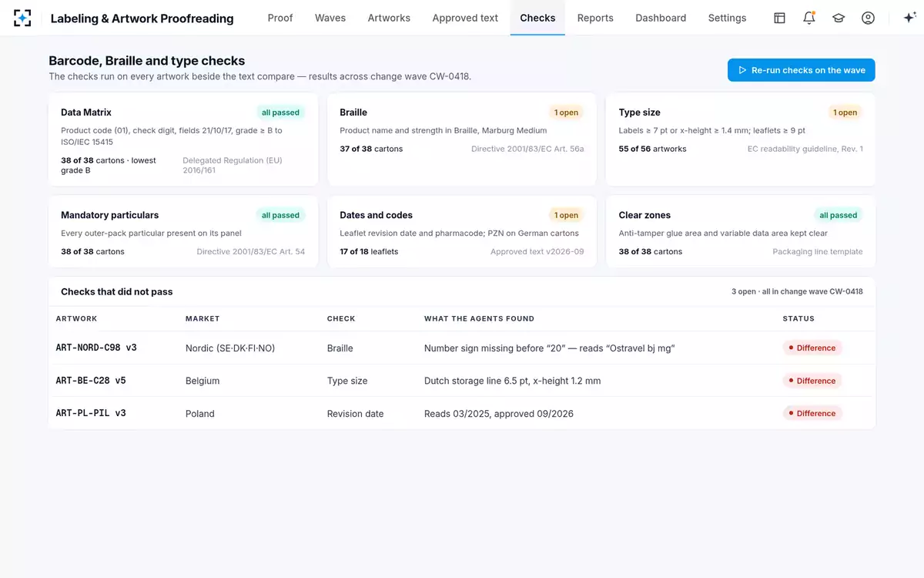Click the Poland market cell
Image resolution: width=924 pixels, height=578 pixels.
200,414
